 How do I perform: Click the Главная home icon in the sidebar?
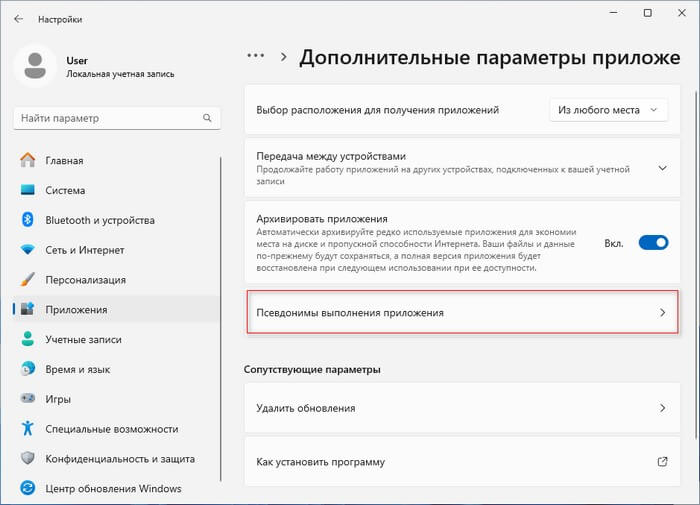[x=27, y=160]
